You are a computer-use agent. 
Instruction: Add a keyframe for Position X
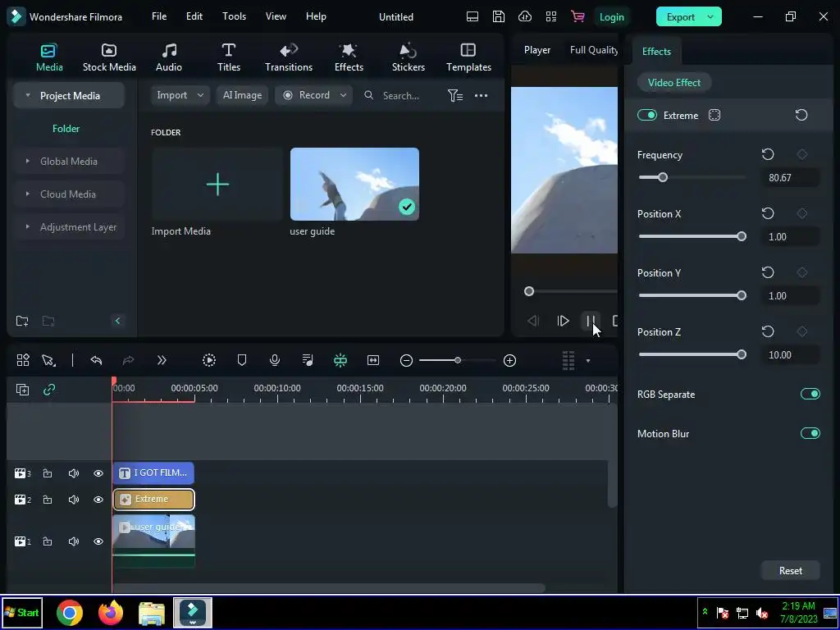[802, 214]
